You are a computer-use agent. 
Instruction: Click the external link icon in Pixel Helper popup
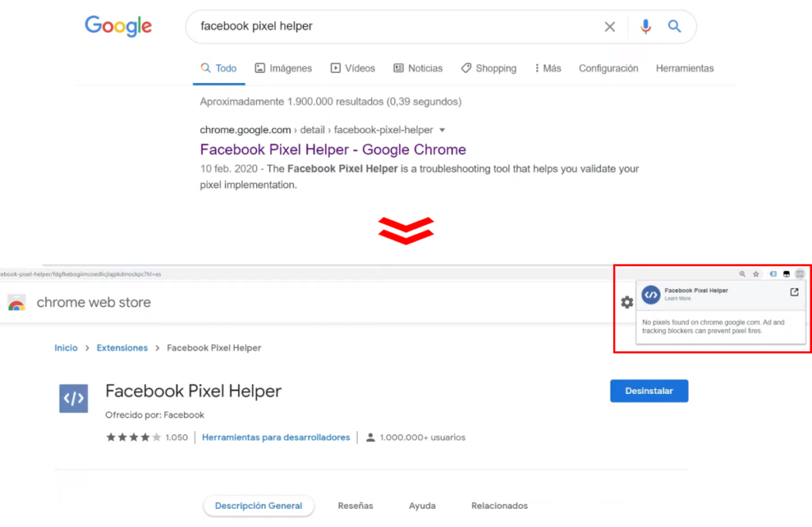(795, 292)
